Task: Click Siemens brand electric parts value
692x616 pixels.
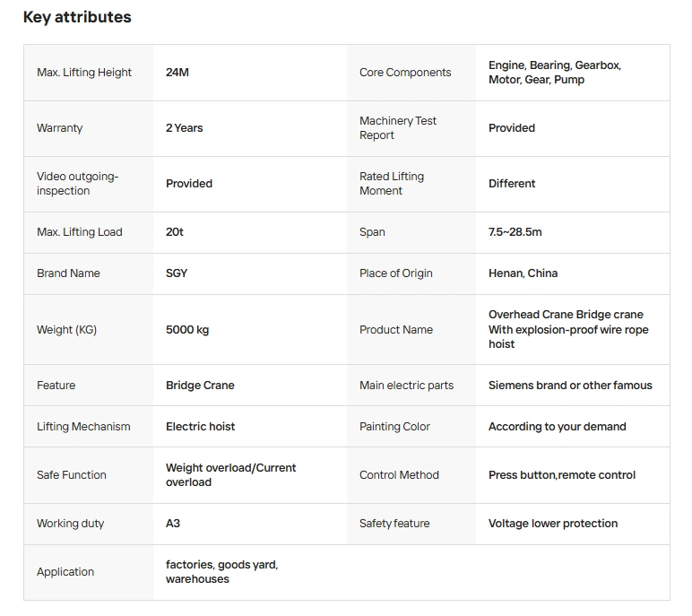Action: pyautogui.click(x=570, y=386)
